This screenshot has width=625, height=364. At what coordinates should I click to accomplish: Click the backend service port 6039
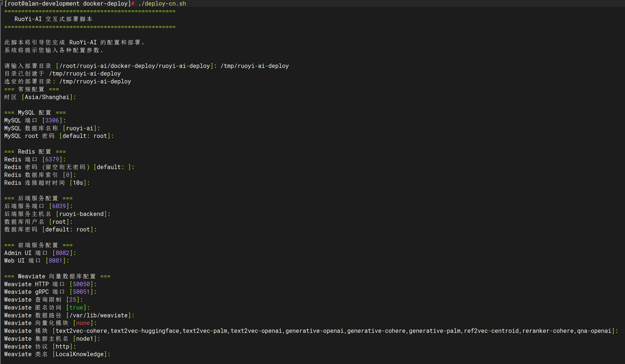59,206
